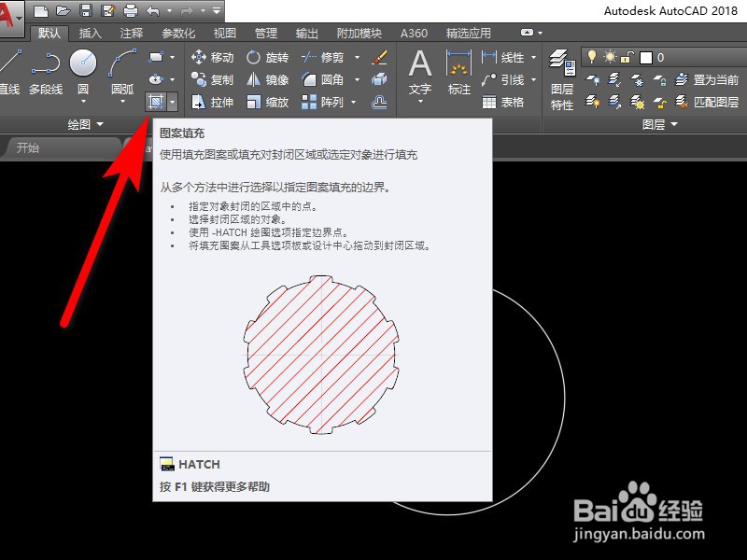Switch to the 附加模块 ribbon tab
Image resolution: width=747 pixels, height=560 pixels.
pyautogui.click(x=359, y=33)
